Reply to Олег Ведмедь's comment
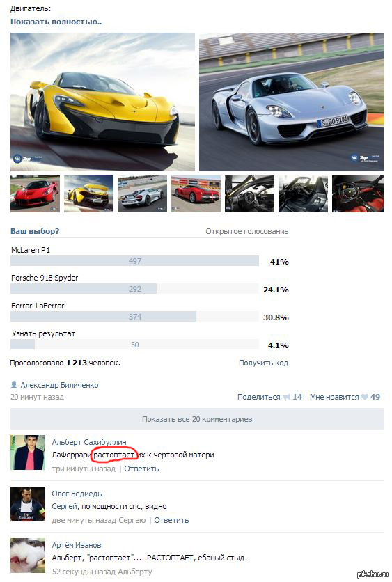The height and width of the screenshot is (582, 392). pyautogui.click(x=171, y=520)
